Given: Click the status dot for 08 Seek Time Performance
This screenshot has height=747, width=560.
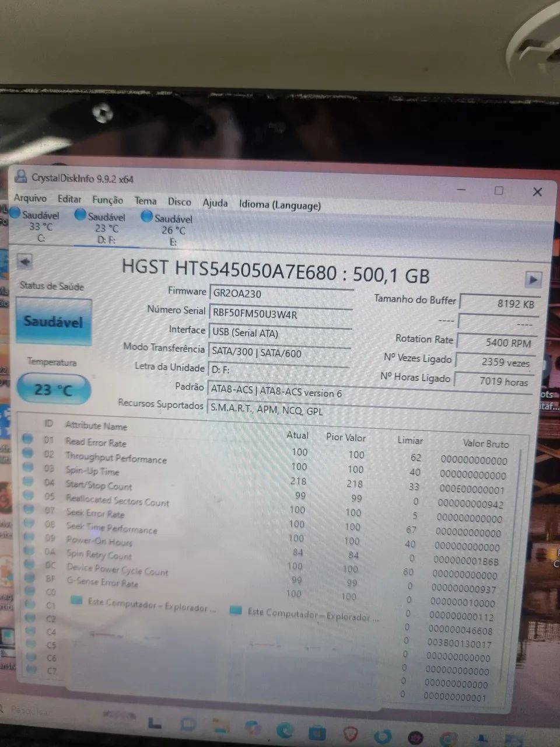Looking at the screenshot, I should (28, 523).
